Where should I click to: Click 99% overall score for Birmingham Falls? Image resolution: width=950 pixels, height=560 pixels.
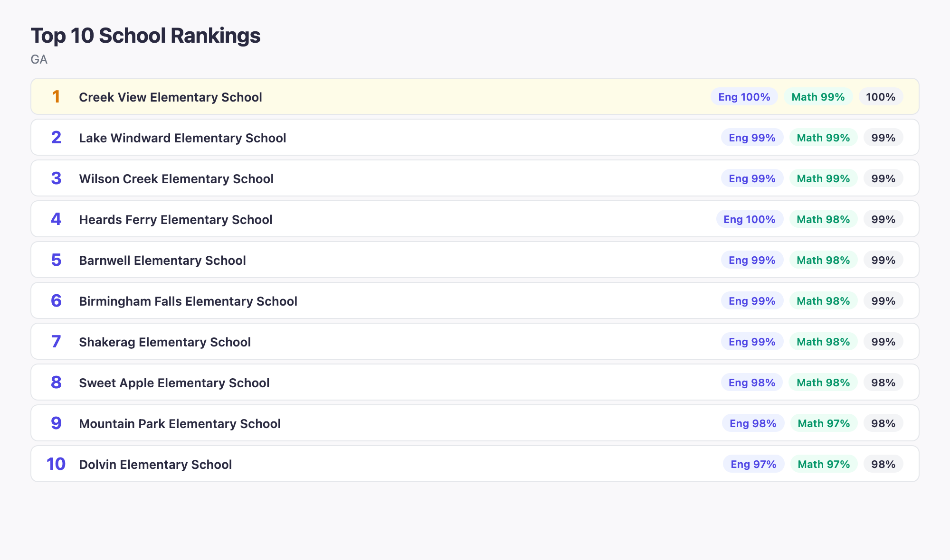click(x=883, y=301)
